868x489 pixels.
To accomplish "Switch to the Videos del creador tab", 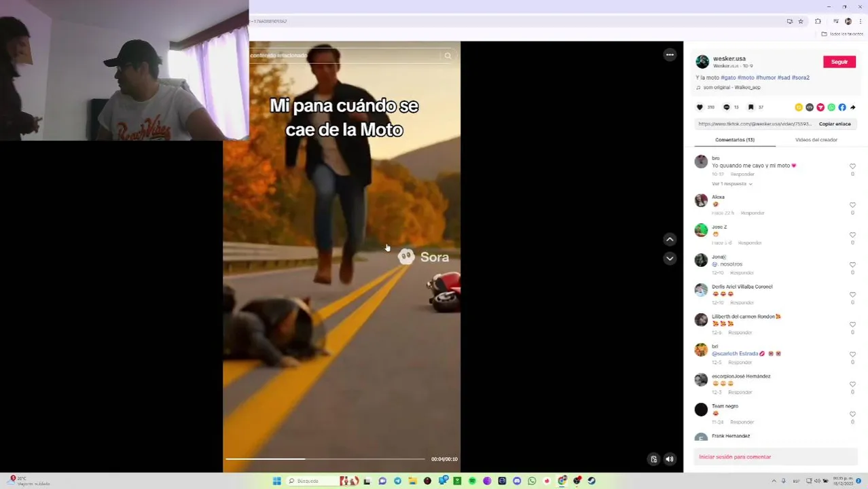I will [816, 140].
